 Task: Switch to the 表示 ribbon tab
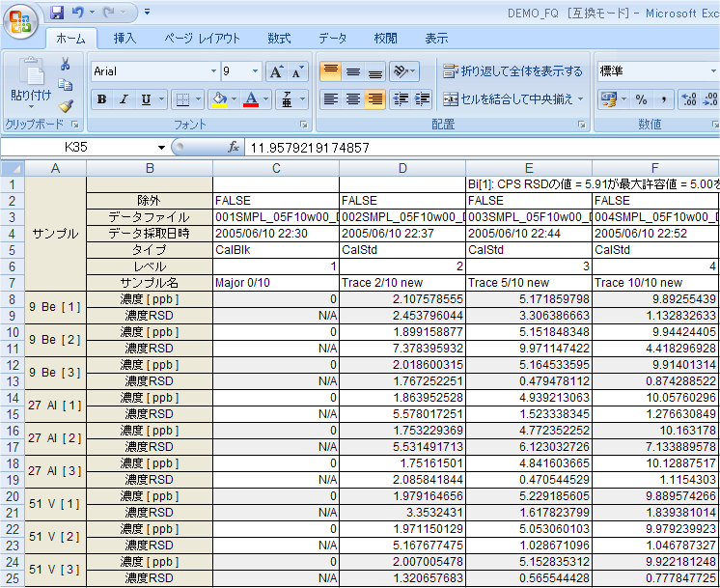pyautogui.click(x=436, y=39)
